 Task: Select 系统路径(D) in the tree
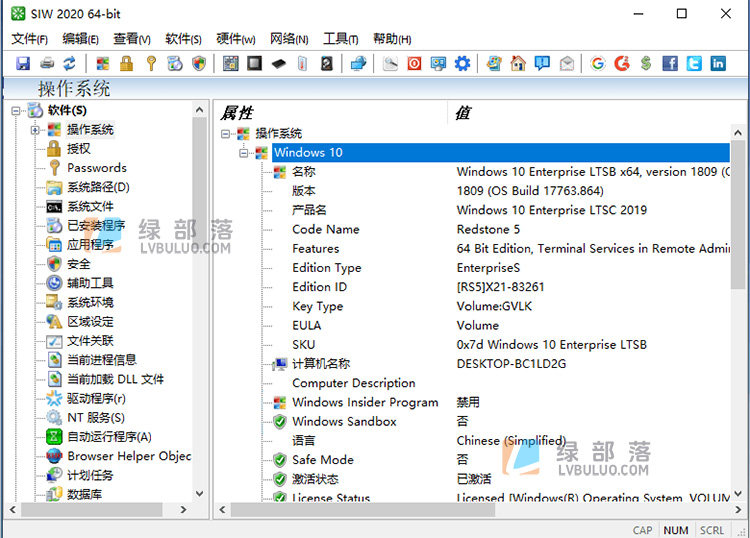[98, 187]
